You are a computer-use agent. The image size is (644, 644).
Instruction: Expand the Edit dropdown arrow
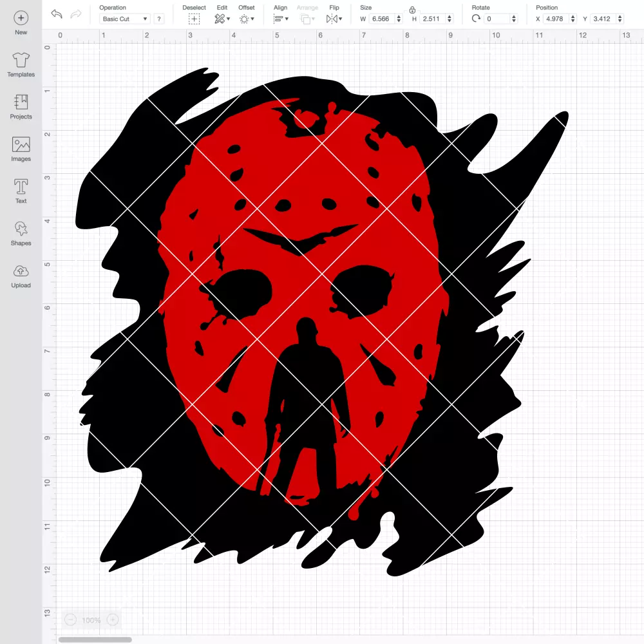229,19
